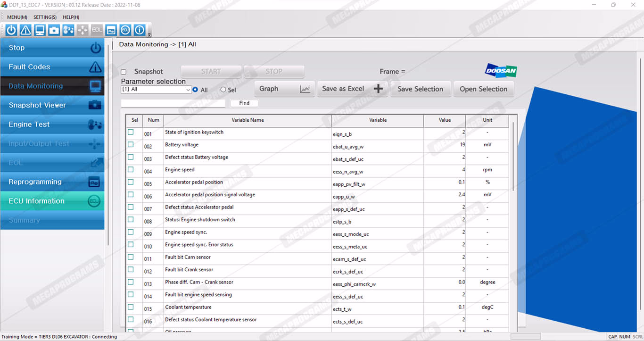Click the reprogramming icon in the top toolbar

coord(111,30)
